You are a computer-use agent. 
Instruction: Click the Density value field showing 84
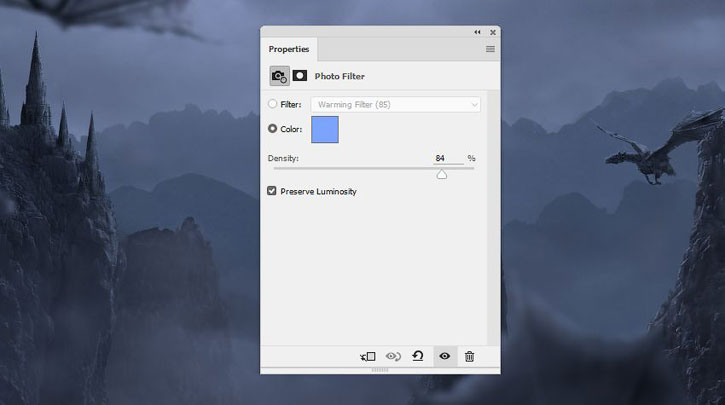coord(448,158)
